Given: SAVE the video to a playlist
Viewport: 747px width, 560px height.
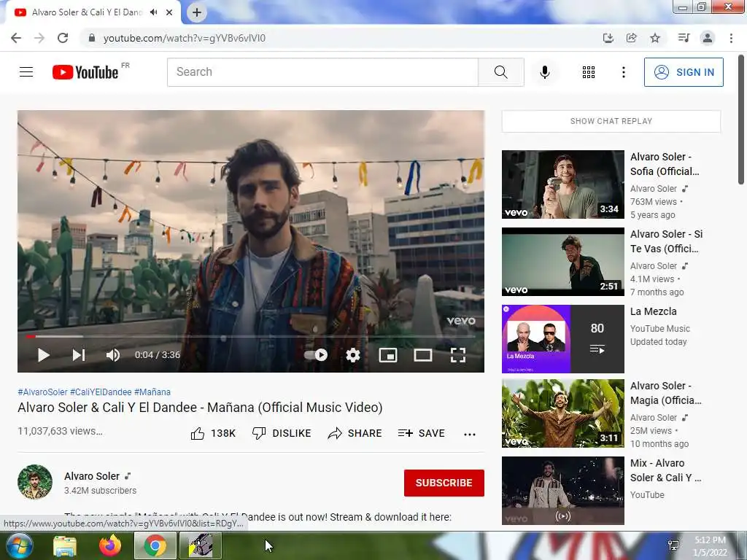Looking at the screenshot, I should pos(422,433).
